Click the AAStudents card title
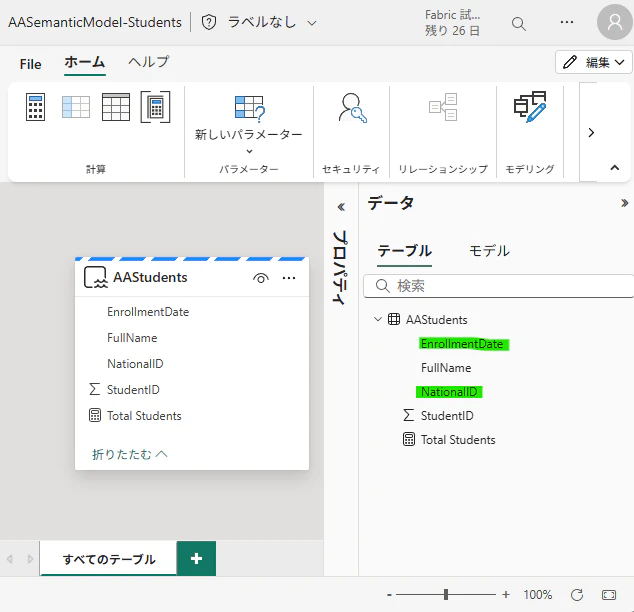 (150, 278)
